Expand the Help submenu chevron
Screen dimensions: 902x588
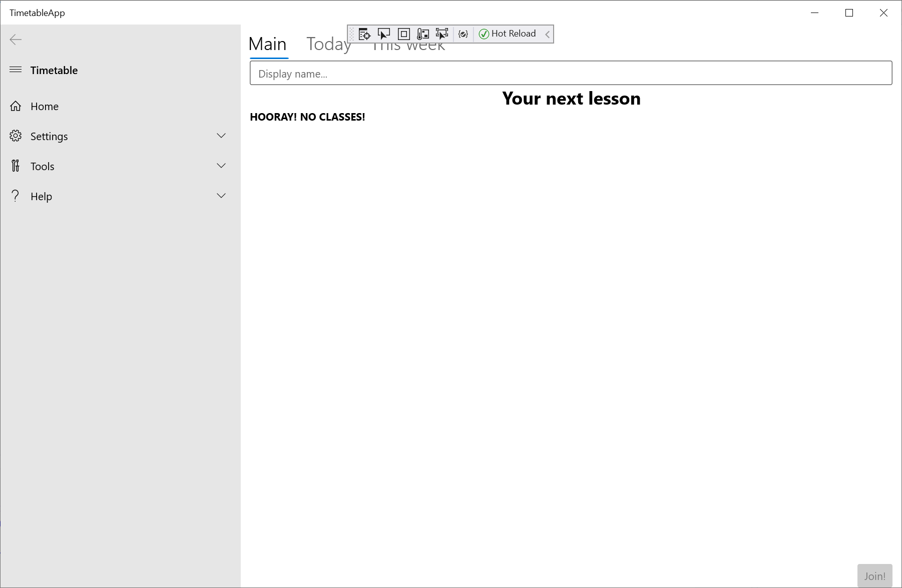[x=221, y=196]
